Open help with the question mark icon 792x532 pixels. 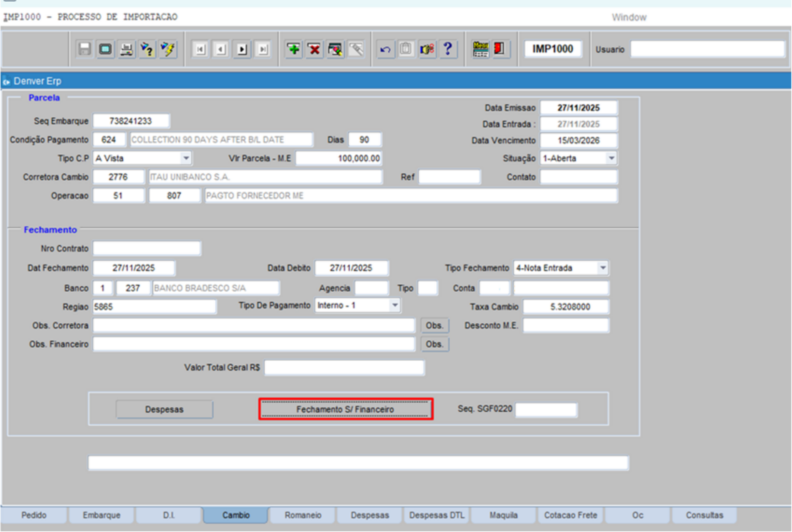(x=448, y=49)
